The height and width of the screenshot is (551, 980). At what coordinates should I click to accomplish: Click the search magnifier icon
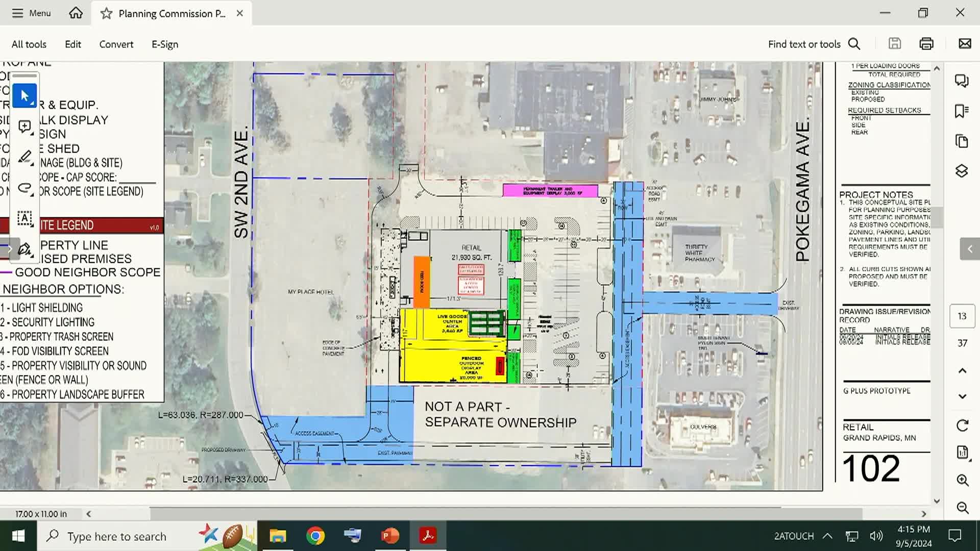pyautogui.click(x=854, y=44)
